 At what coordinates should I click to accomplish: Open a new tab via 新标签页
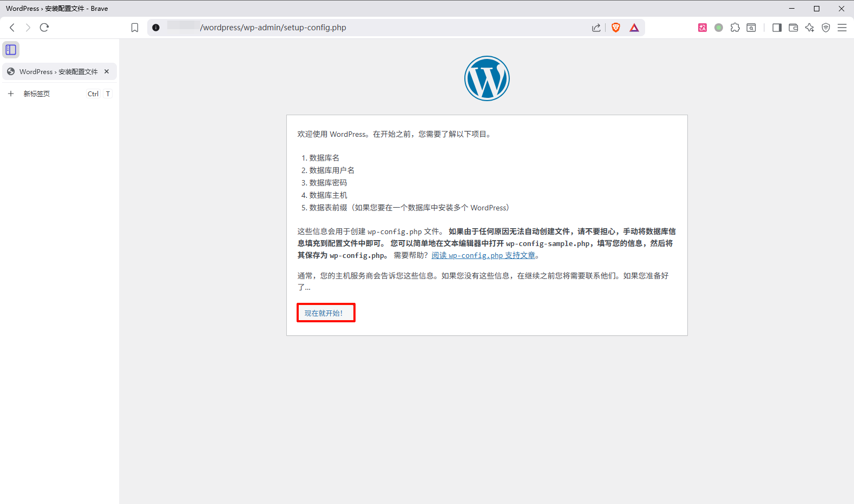pos(36,94)
